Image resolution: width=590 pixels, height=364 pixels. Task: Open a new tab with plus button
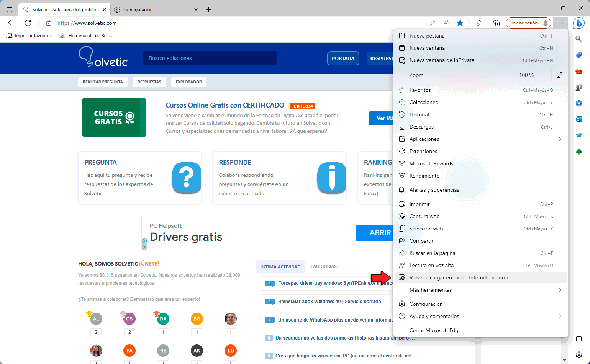[x=208, y=10]
